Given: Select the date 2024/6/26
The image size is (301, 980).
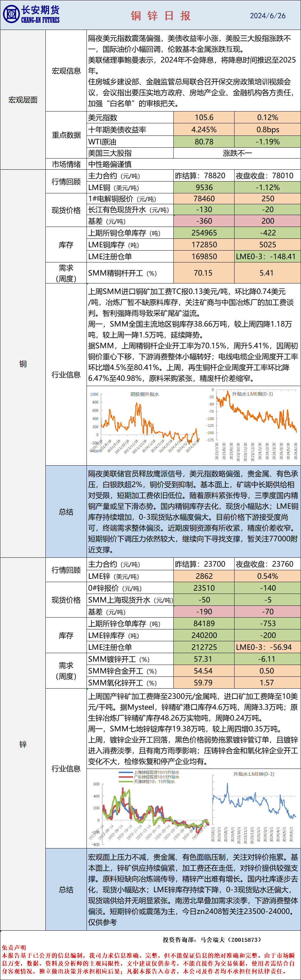Looking at the screenshot, I should pyautogui.click(x=267, y=15).
